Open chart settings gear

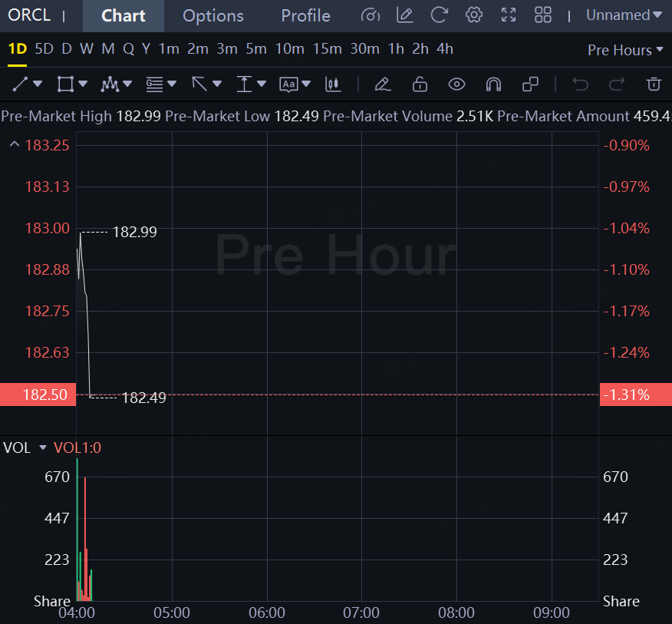point(474,15)
